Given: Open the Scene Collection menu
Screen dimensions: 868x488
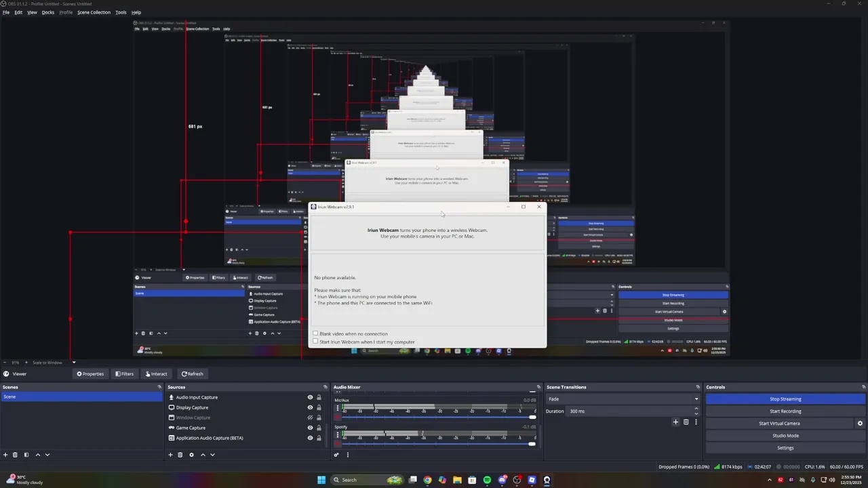Looking at the screenshot, I should [94, 12].
